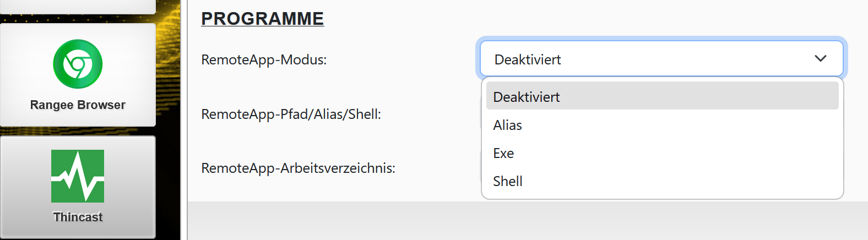The width and height of the screenshot is (868, 240).
Task: Click the "RemoteApp-Pfad/Alias/Shell:" label
Action: coord(291,114)
